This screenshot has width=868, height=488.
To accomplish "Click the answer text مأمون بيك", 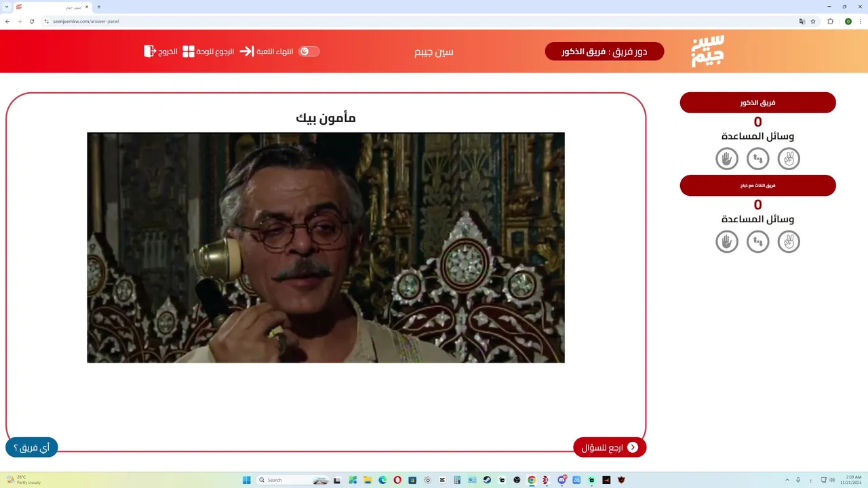I will point(326,117).
